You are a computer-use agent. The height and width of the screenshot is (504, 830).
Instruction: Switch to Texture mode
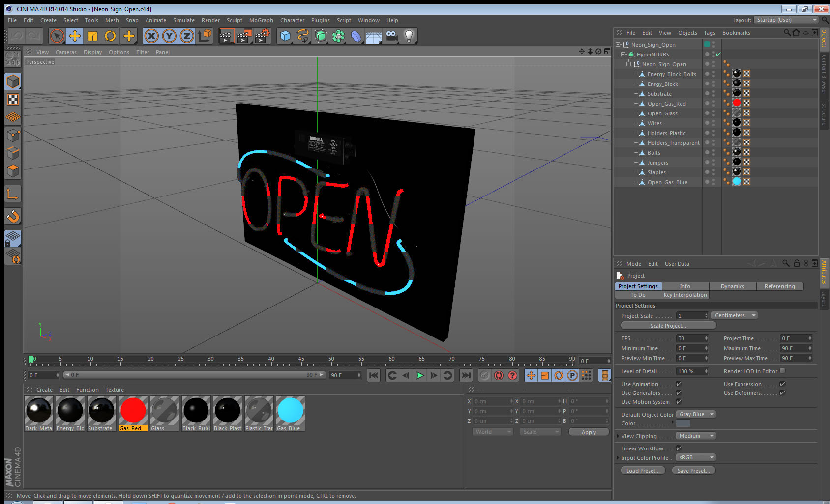(13, 99)
